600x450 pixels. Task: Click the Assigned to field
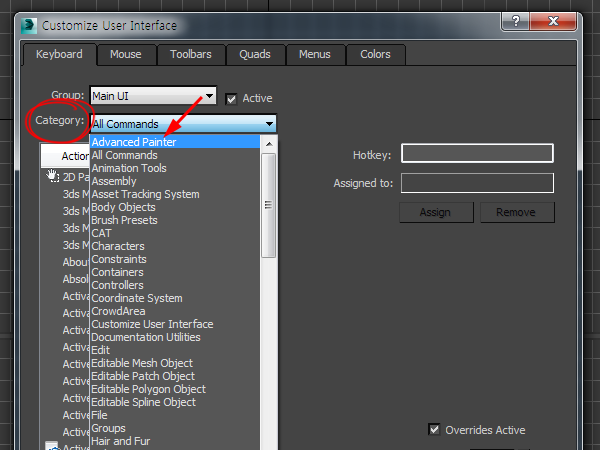(477, 183)
